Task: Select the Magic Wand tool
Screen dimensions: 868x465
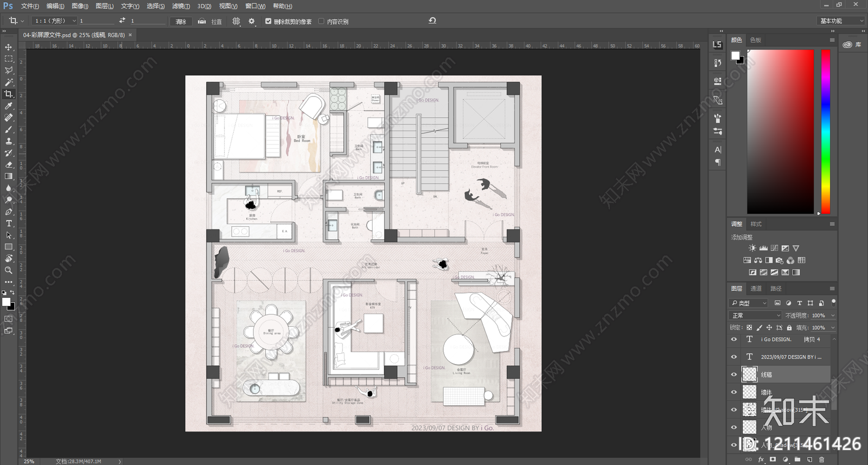Action: click(x=9, y=82)
